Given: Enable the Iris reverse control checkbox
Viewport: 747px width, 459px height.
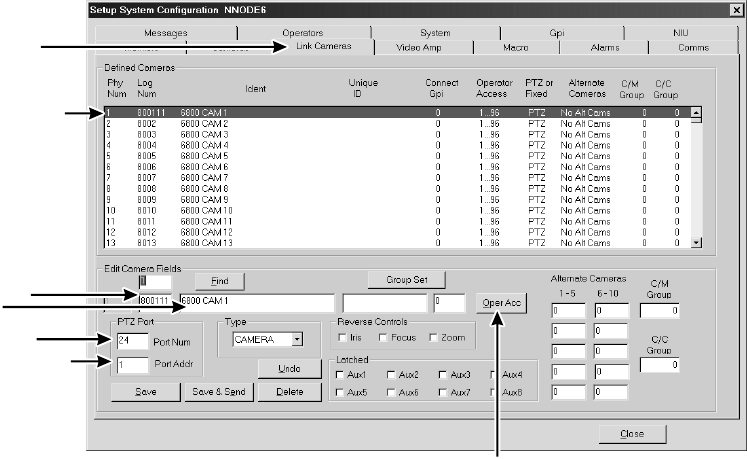Looking at the screenshot, I should point(341,338).
